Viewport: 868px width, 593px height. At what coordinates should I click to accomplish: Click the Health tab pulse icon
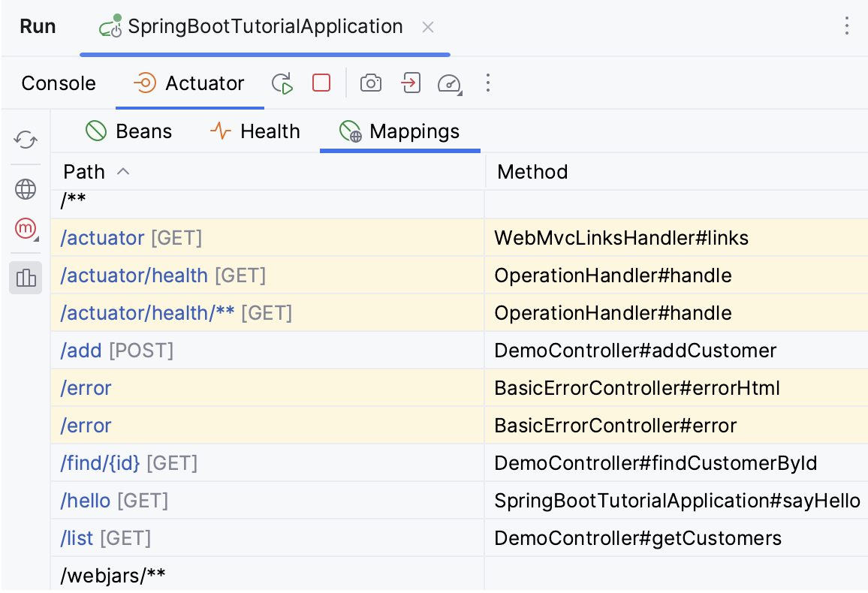220,131
